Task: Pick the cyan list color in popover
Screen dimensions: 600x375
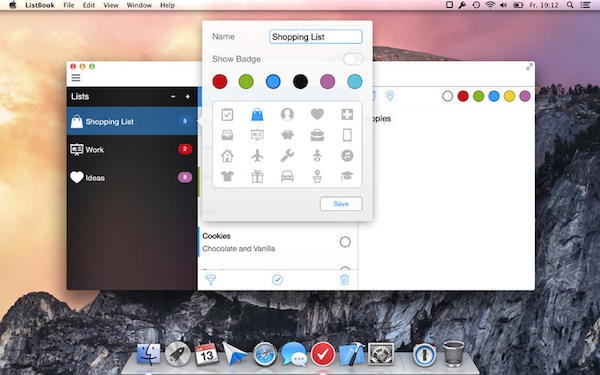Action: (x=355, y=82)
